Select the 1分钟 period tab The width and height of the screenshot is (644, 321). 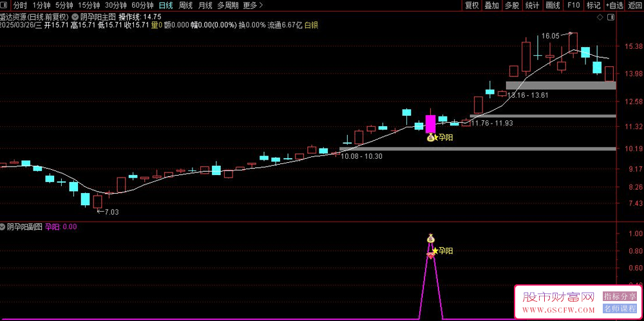click(41, 5)
